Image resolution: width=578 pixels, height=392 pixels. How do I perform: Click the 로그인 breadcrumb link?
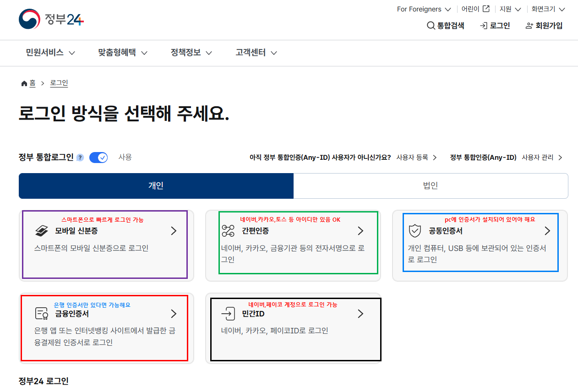tap(59, 83)
